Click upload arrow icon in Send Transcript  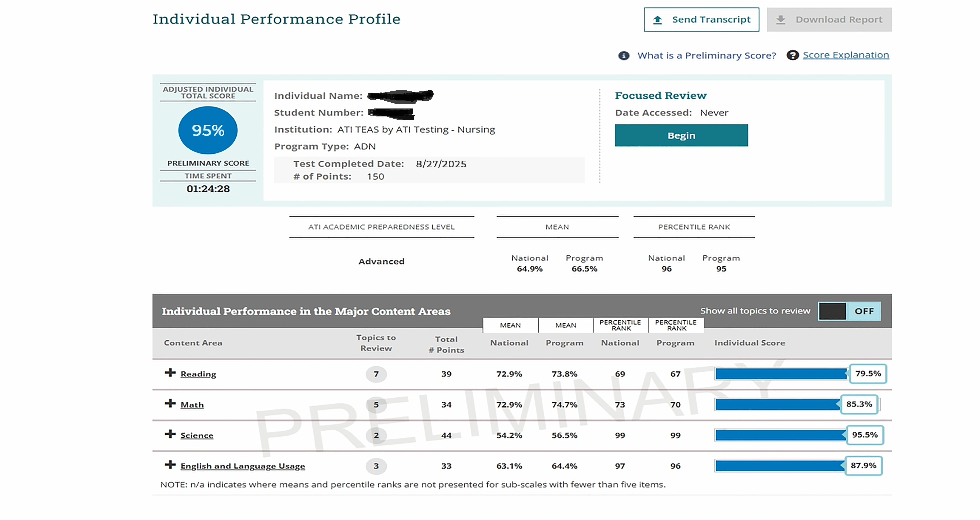[x=657, y=20]
